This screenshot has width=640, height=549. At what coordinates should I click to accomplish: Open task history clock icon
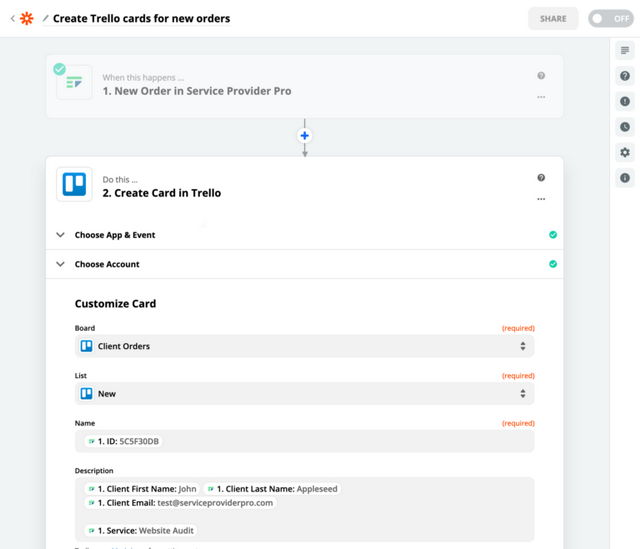[625, 127]
